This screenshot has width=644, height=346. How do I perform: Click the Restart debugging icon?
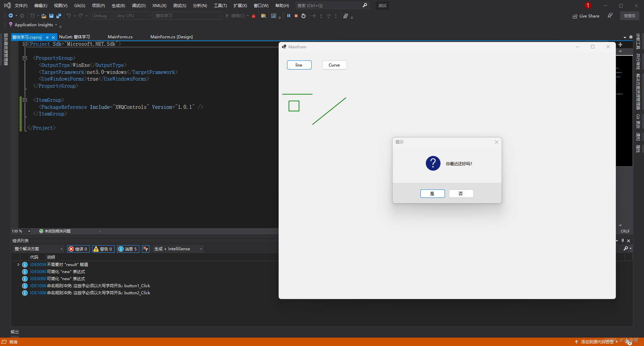point(303,16)
